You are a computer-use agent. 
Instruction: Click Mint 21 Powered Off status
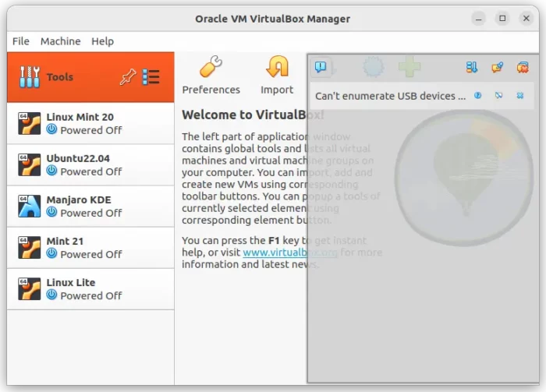click(84, 254)
